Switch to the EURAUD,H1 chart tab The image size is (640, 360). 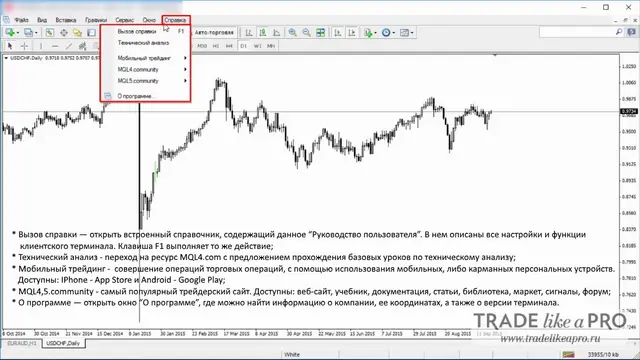tap(21, 343)
